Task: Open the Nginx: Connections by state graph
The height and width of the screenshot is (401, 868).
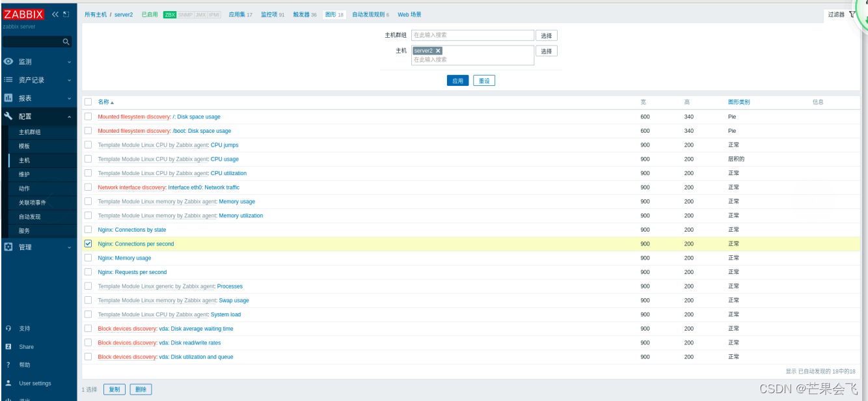Action: (132, 230)
